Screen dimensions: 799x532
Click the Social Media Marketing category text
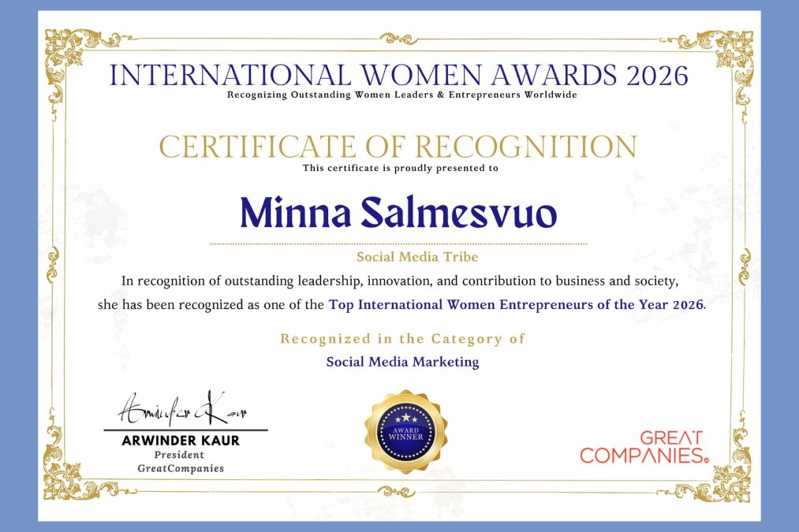tap(402, 362)
